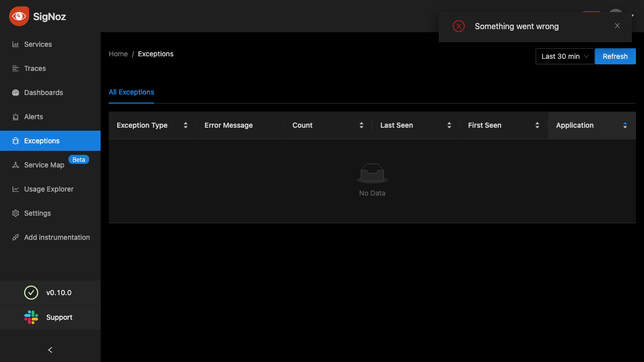Click the Dashboards gauge icon
The height and width of the screenshot is (362, 644).
point(16,93)
